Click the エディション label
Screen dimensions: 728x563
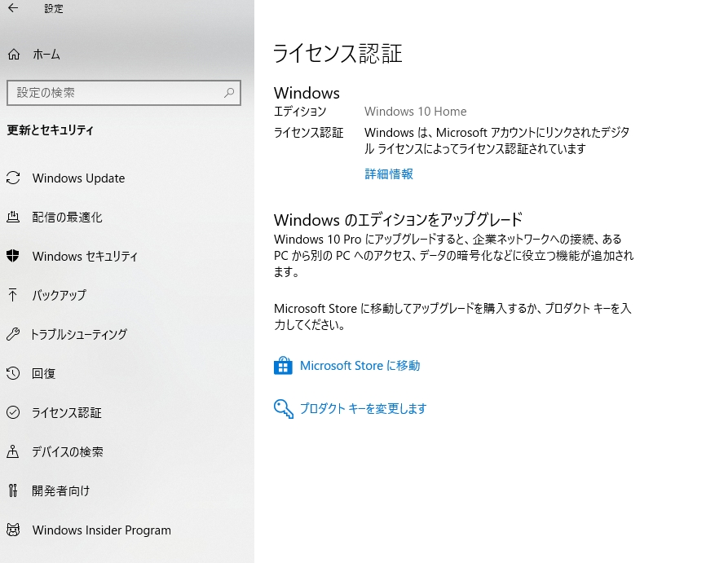point(300,112)
